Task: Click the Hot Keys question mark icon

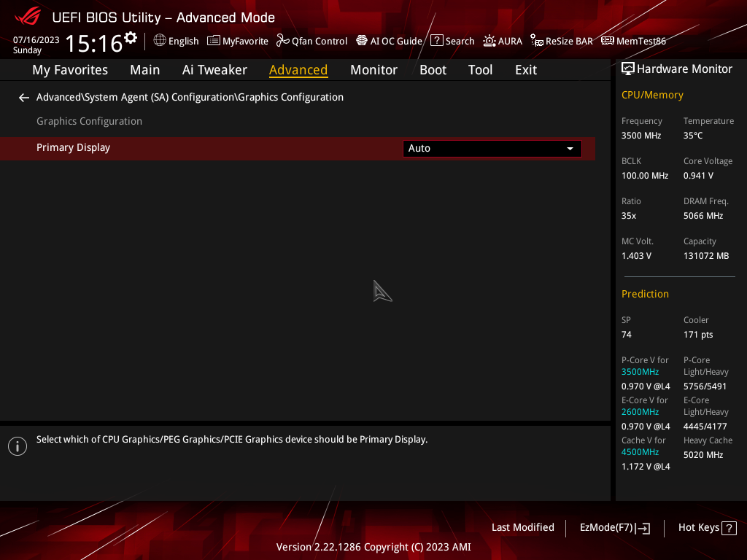Action: (729, 528)
